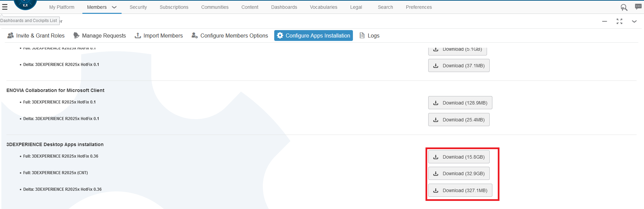Go to Preferences tab

419,7
